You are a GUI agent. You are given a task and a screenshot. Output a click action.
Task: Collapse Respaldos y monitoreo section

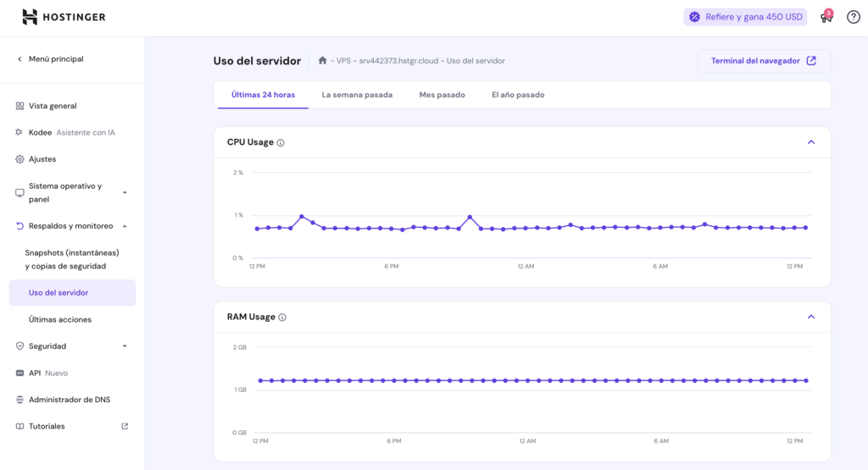[x=125, y=226]
